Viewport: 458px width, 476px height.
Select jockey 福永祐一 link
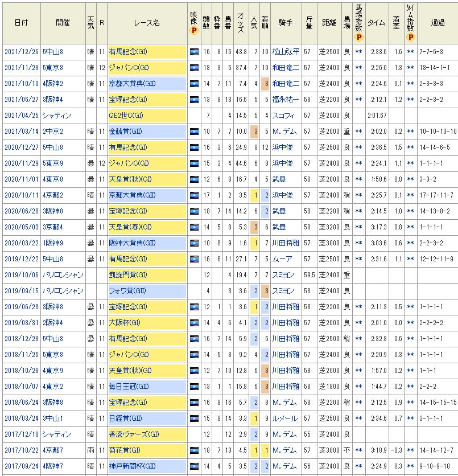point(285,99)
